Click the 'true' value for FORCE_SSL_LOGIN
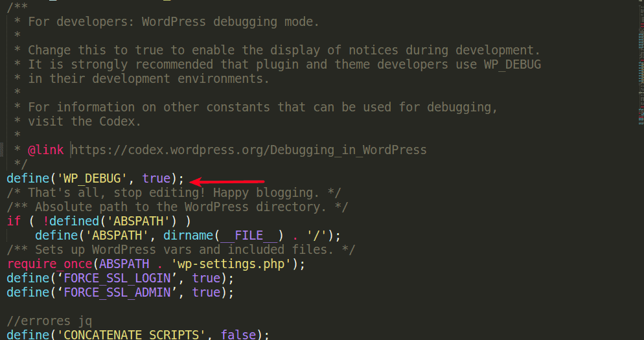Image resolution: width=644 pixels, height=340 pixels. click(x=206, y=278)
